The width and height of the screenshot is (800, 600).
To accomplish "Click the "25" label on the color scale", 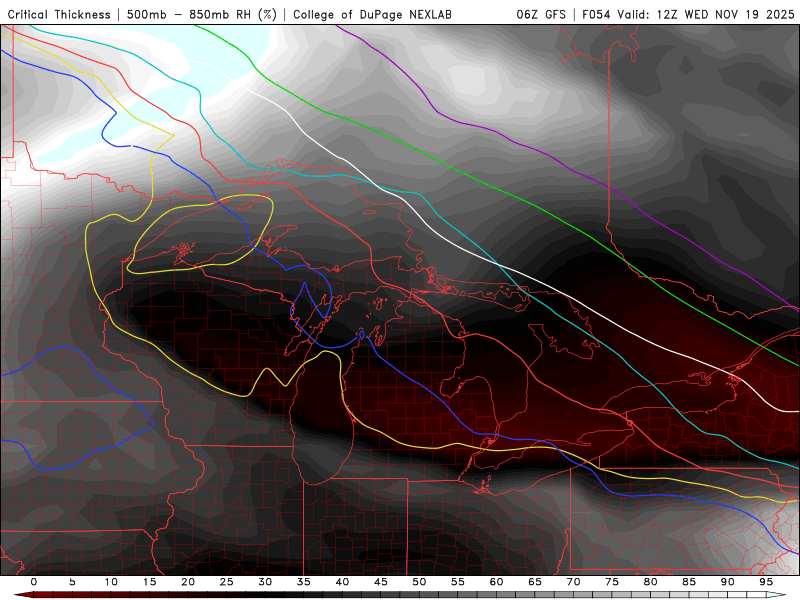I will click(x=227, y=582).
